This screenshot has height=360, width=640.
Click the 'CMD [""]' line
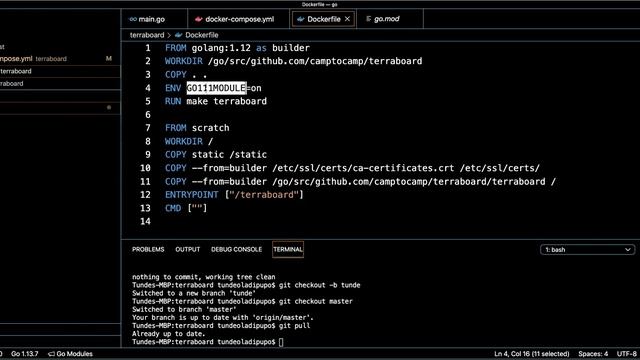click(x=186, y=208)
